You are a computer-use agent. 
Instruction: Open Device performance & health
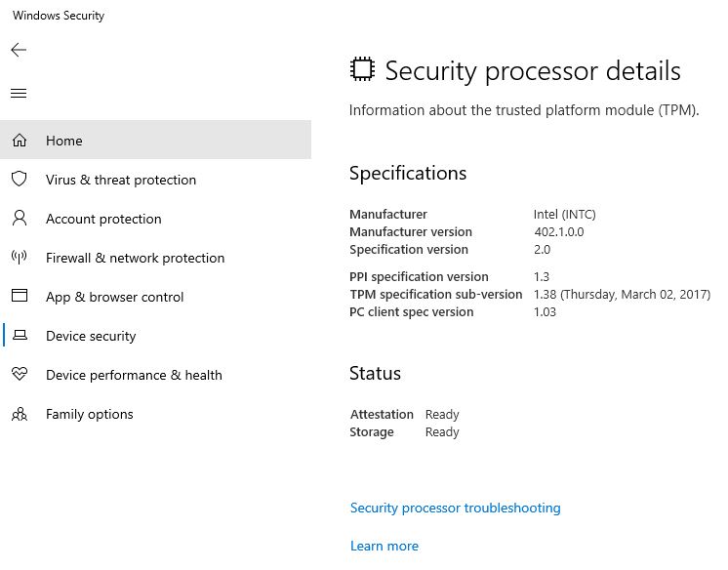(134, 375)
